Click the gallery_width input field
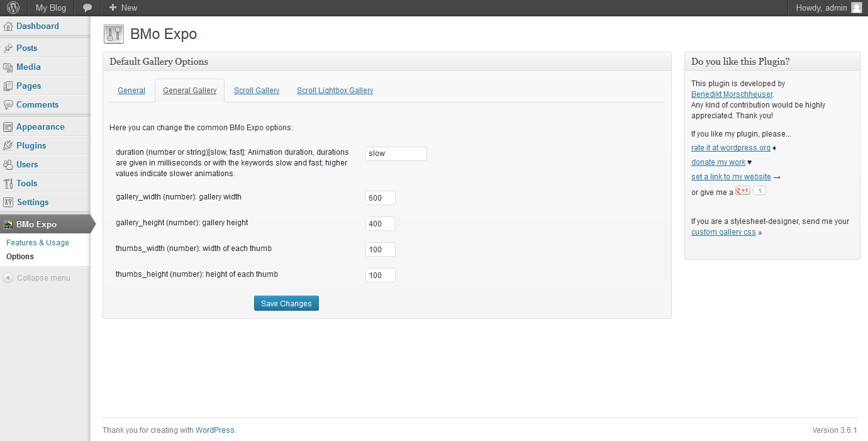868x441 pixels. point(381,198)
